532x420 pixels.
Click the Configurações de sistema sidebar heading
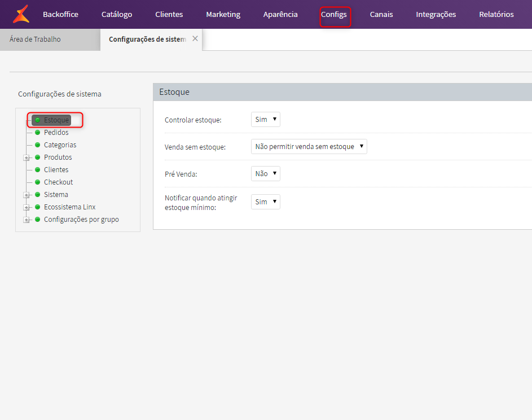pyautogui.click(x=60, y=94)
